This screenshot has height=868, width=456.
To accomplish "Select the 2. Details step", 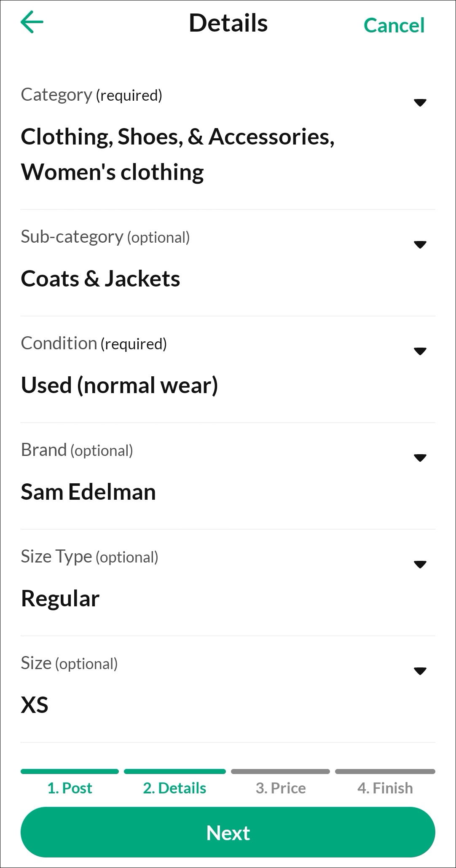I will pos(174,788).
